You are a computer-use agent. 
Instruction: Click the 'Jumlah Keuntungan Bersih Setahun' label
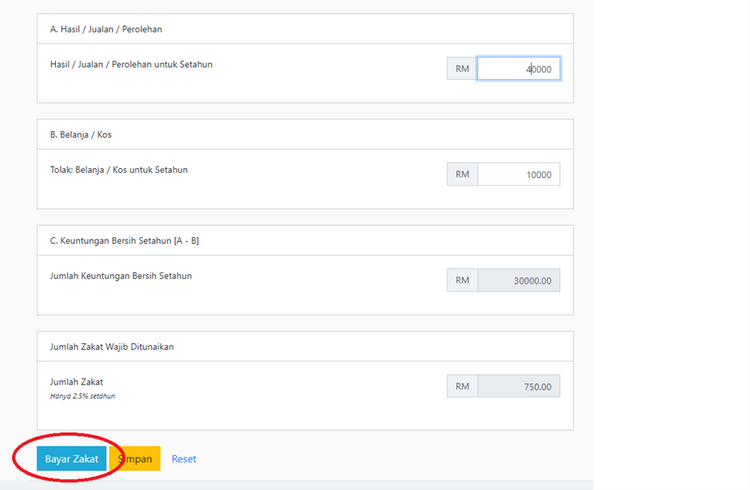click(x=121, y=276)
